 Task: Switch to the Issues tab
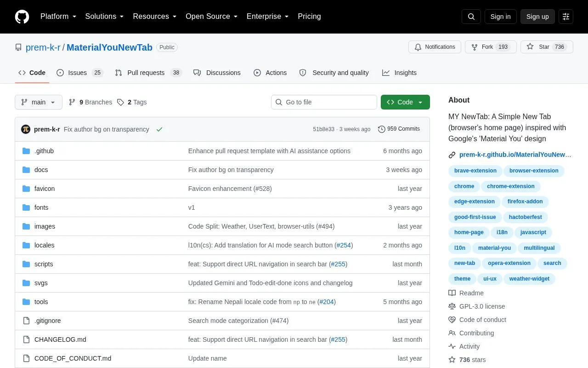tap(80, 73)
